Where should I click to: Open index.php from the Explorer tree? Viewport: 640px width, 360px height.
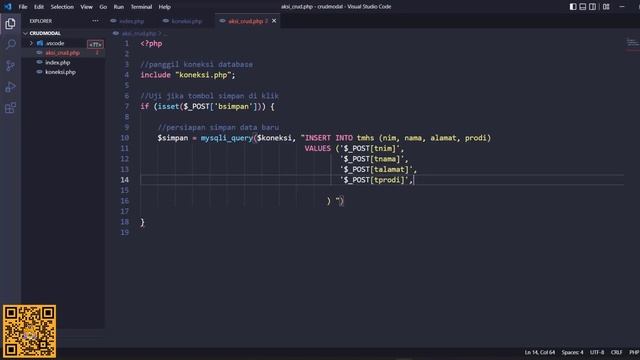point(58,62)
